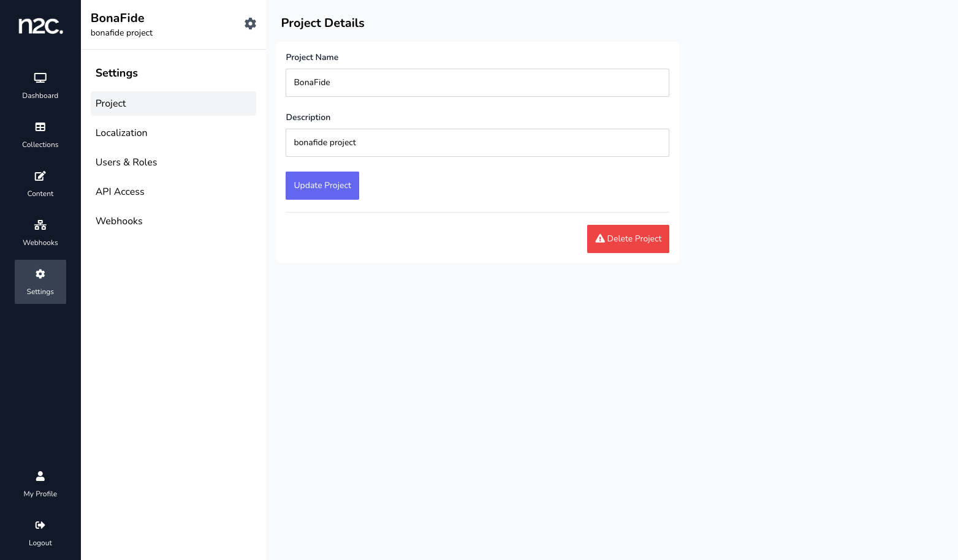Open the Content editor icon
The width and height of the screenshot is (958, 560).
click(x=40, y=176)
